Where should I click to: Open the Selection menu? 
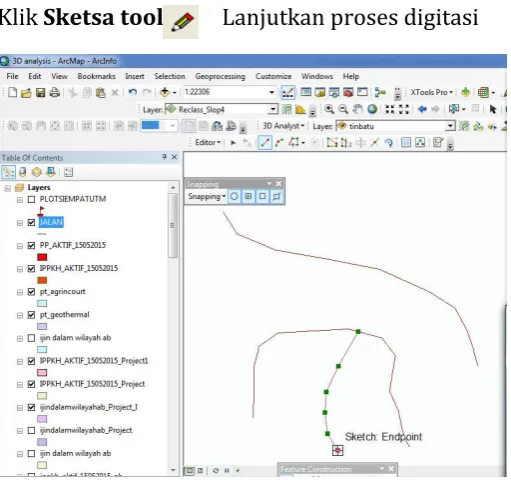point(169,76)
